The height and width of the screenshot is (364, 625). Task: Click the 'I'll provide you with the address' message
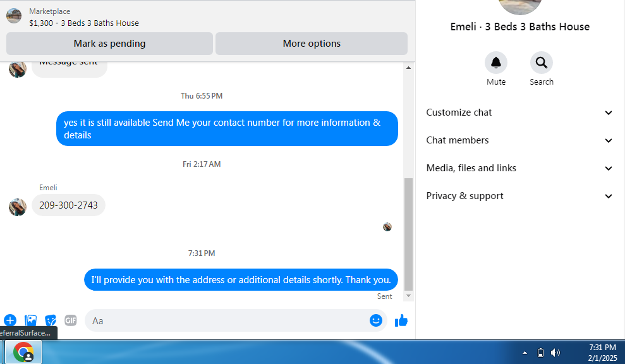point(241,280)
